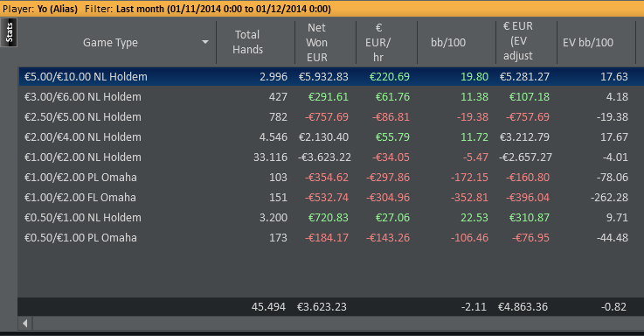Sort by the € EUR/hr column header
Screen dimensions: 644x336
click(386, 42)
